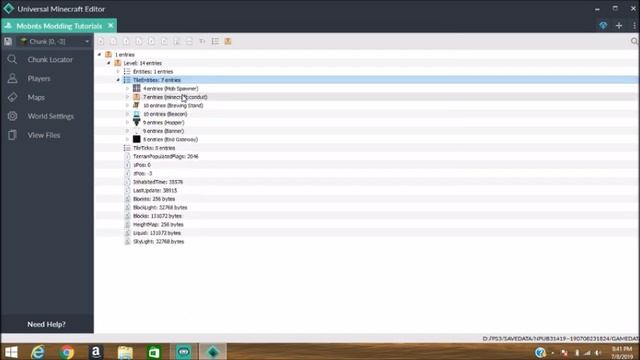This screenshot has width=640, height=360.
Task: Select the 'SkyLight: 32768 bytes' row
Action: 158,242
